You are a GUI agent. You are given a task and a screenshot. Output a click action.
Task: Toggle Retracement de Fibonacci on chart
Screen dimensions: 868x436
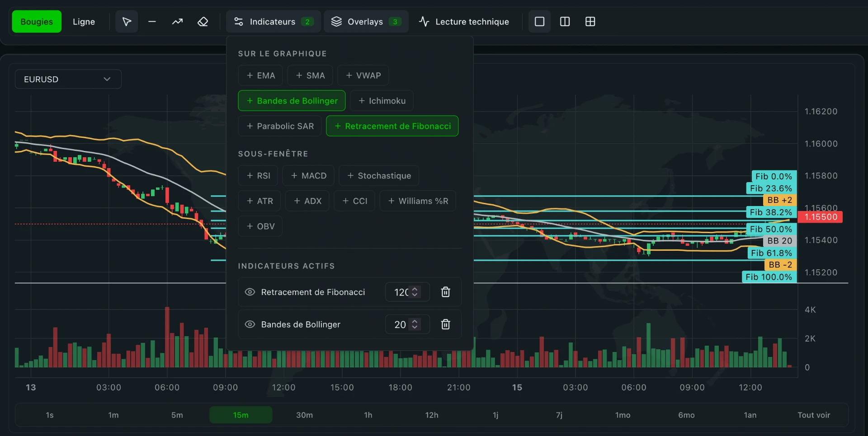point(392,126)
